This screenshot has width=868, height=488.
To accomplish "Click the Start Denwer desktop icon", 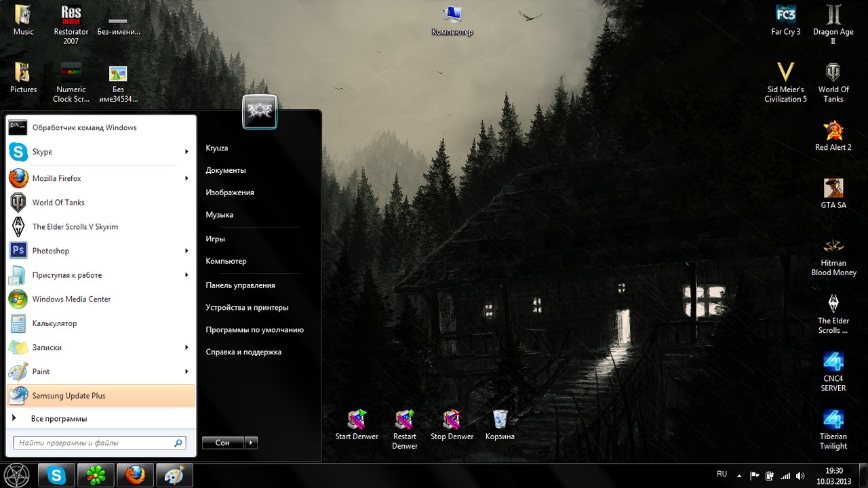I will click(357, 425).
